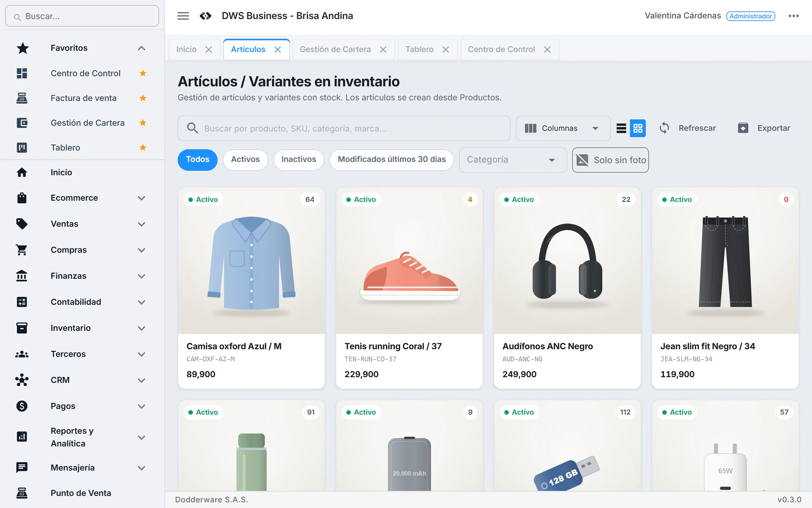The height and width of the screenshot is (508, 812).
Task: Click the sidebar Buscar search field
Action: (82, 16)
